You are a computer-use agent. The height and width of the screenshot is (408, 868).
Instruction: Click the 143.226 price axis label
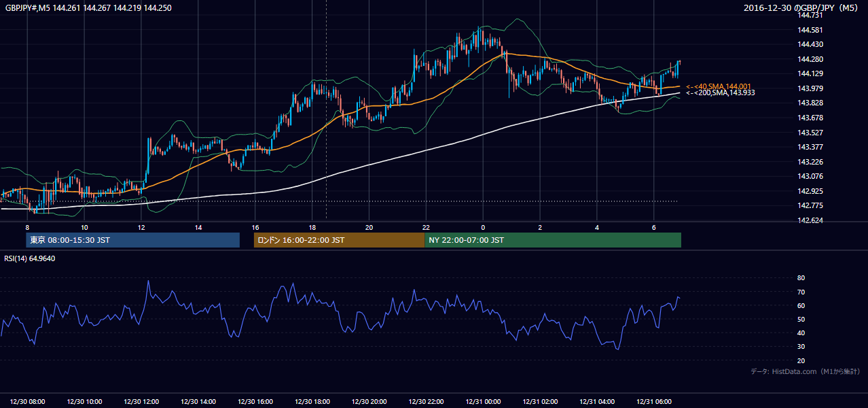811,162
